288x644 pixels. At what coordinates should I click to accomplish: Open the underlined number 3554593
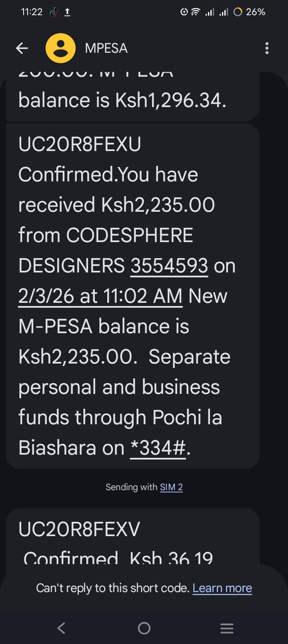point(169,266)
